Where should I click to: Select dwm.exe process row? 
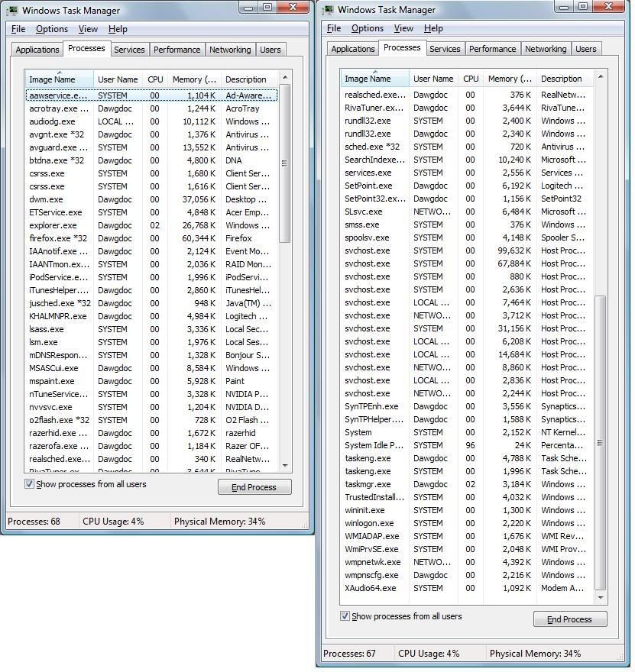tap(152, 199)
